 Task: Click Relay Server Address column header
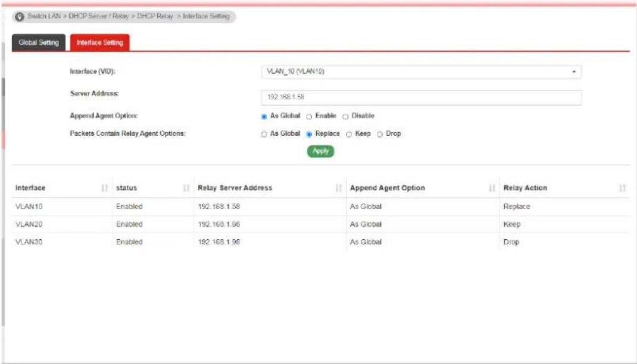coord(235,188)
